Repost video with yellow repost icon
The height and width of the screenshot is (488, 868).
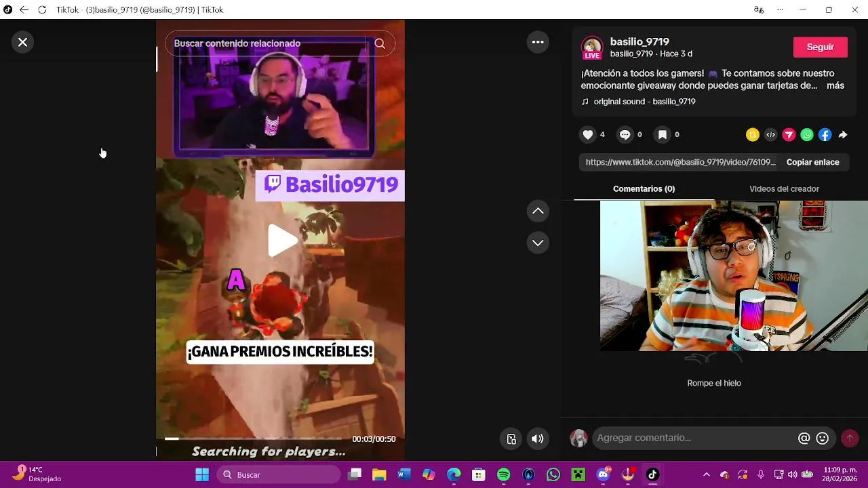(x=753, y=135)
